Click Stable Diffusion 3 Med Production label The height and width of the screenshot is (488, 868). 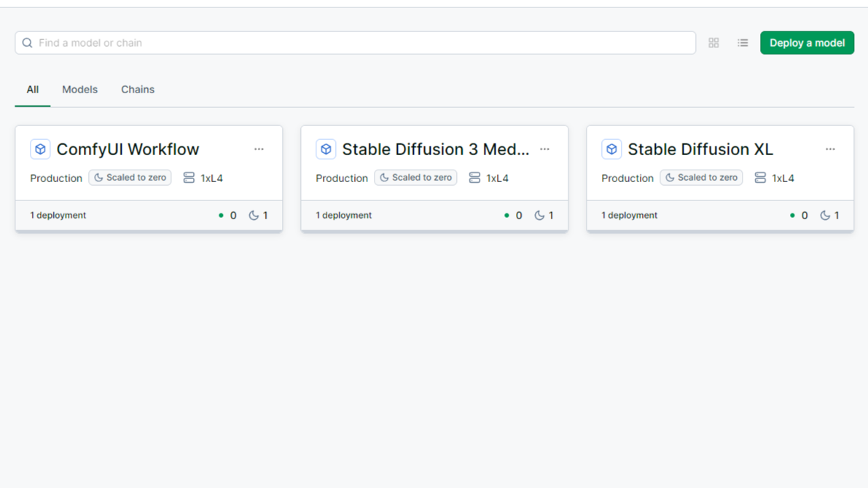(342, 178)
